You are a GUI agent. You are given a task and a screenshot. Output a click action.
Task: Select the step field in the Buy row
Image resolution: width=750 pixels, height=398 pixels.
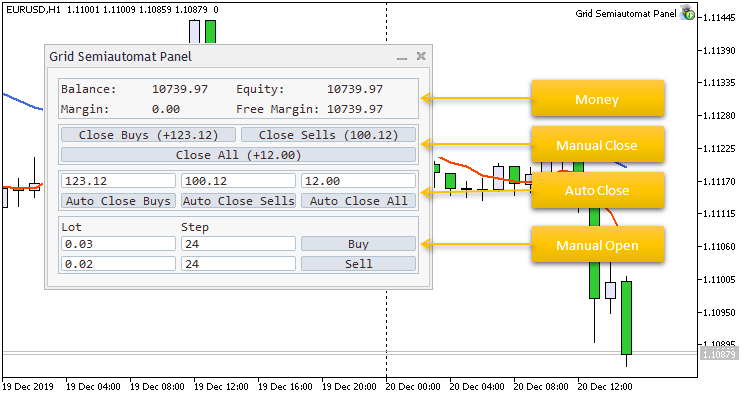(238, 244)
